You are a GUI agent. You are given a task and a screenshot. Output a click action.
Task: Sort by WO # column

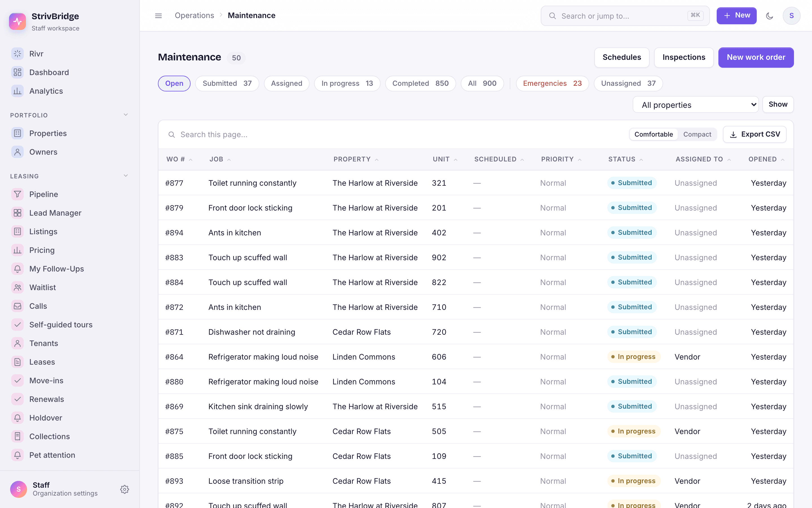[x=179, y=159]
